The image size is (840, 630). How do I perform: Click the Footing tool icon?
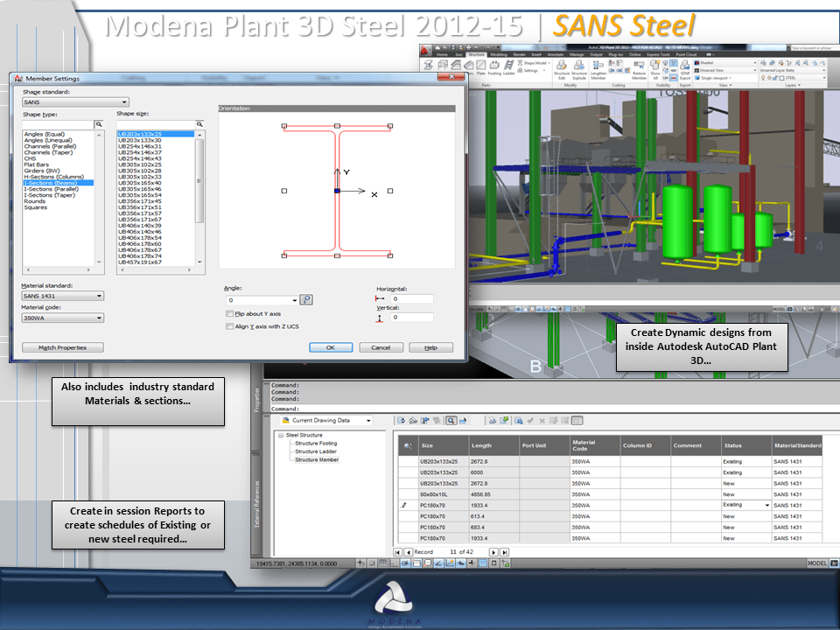[493, 67]
